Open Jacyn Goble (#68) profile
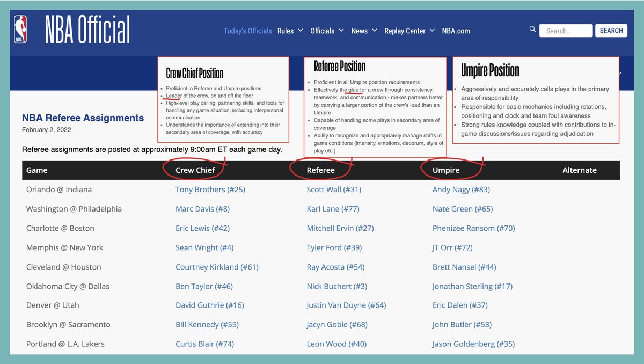 pyautogui.click(x=337, y=324)
